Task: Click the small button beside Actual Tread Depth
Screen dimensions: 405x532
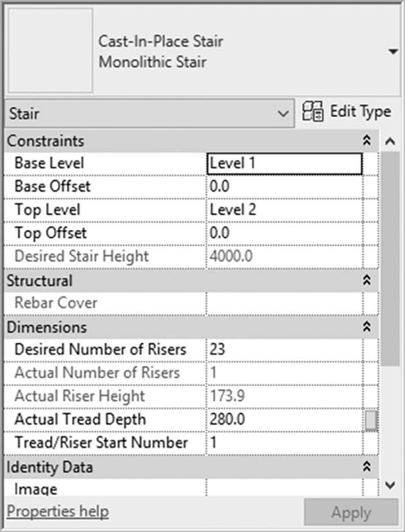Action: click(371, 420)
